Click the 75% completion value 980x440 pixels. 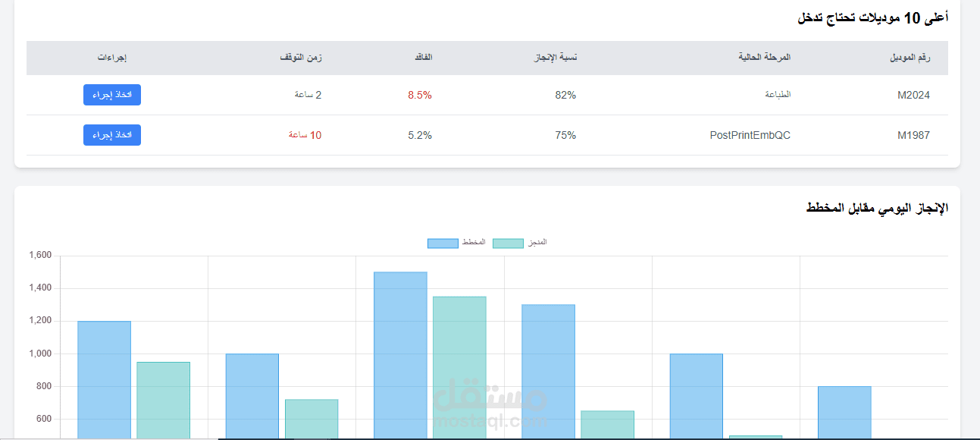pyautogui.click(x=565, y=135)
